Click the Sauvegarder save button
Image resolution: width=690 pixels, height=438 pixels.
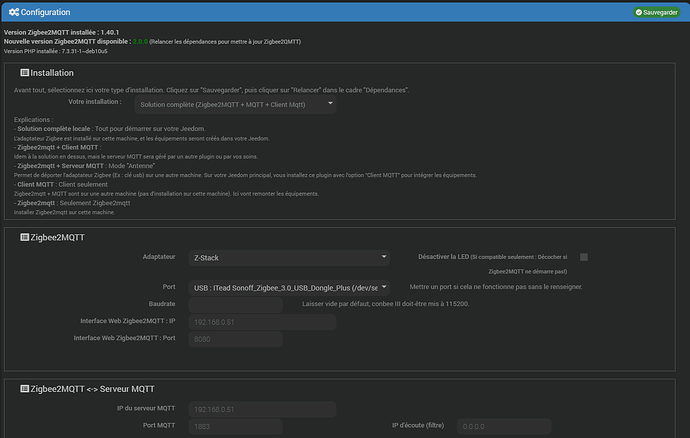tap(657, 12)
